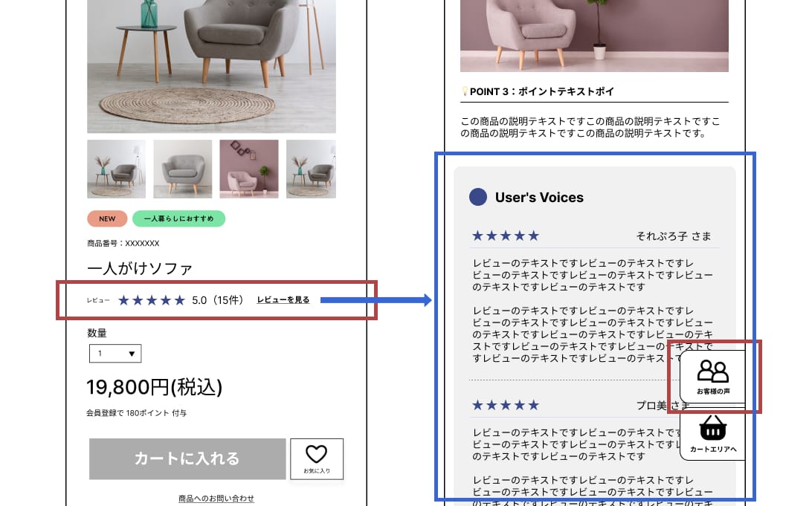Open the お客様の声 customer voice icon
This screenshot has height=506, width=812.
(712, 377)
